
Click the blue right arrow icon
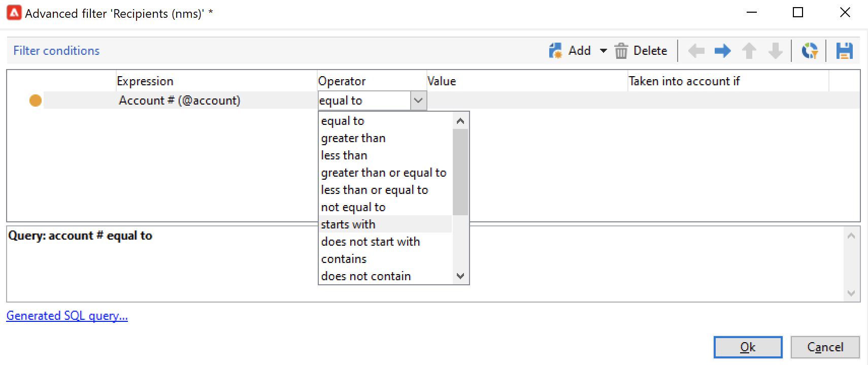coord(722,51)
